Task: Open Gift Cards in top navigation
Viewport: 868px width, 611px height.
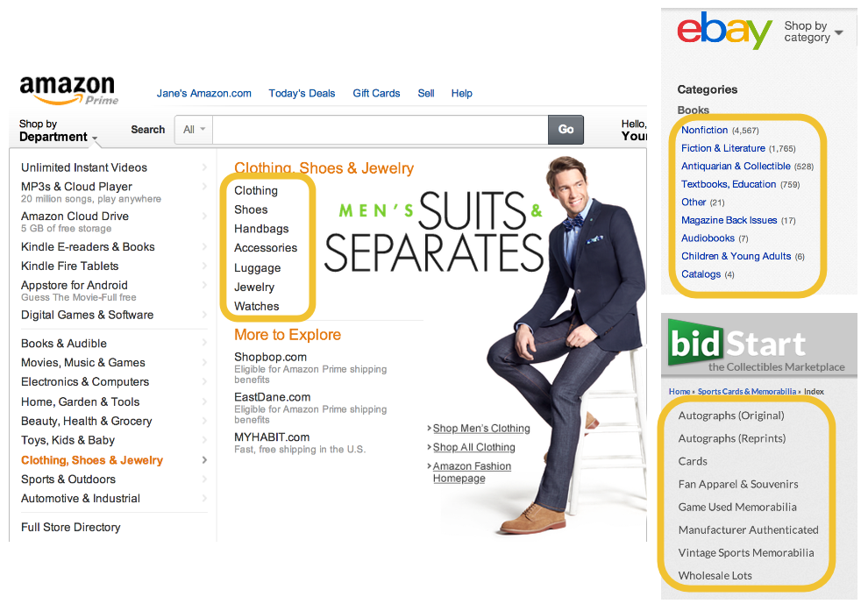Action: point(376,94)
